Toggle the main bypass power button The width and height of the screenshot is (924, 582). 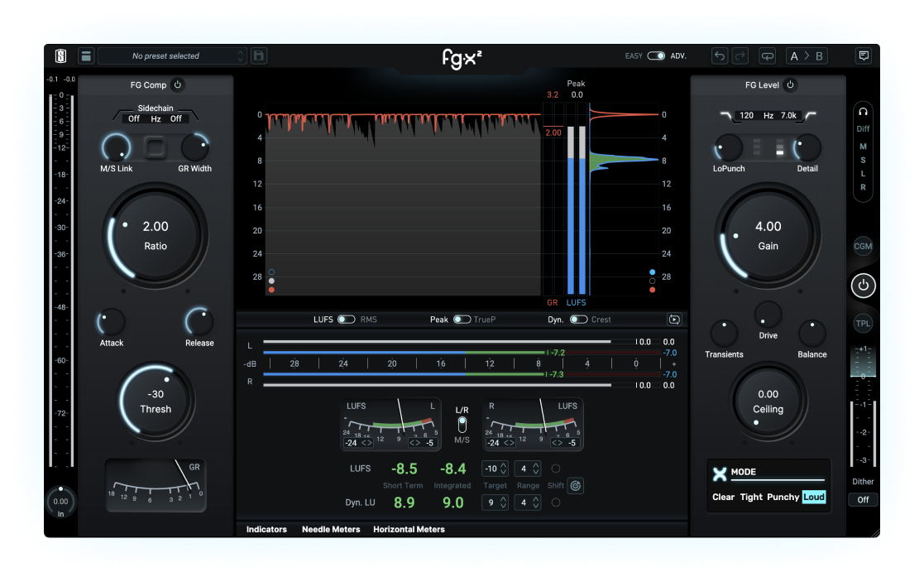pos(864,286)
